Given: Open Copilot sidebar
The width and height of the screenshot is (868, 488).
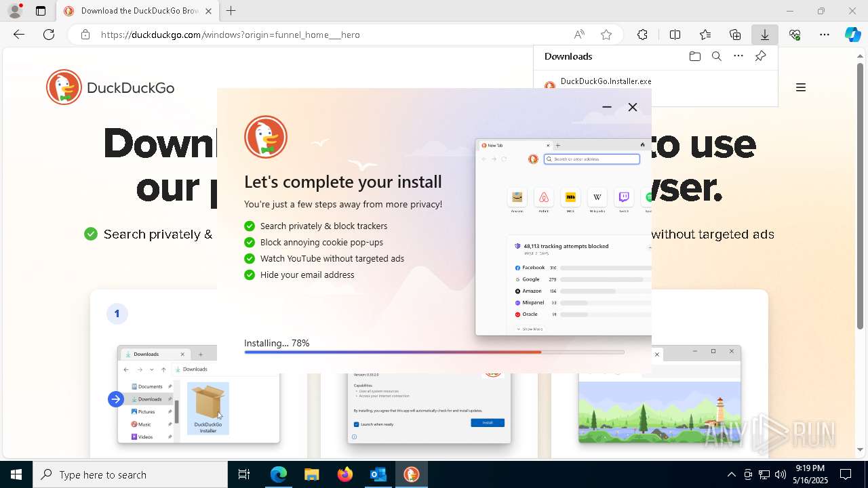Looking at the screenshot, I should tap(852, 35).
